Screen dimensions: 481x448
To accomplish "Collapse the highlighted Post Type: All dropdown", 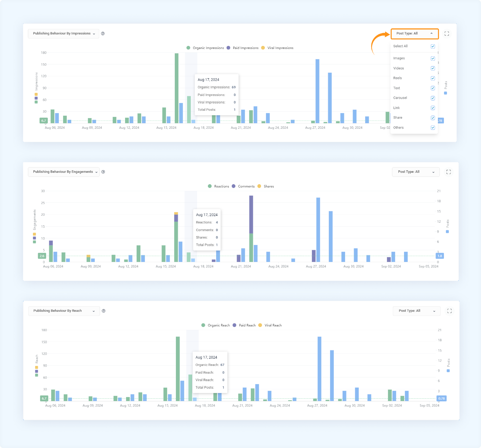I will 414,33.
